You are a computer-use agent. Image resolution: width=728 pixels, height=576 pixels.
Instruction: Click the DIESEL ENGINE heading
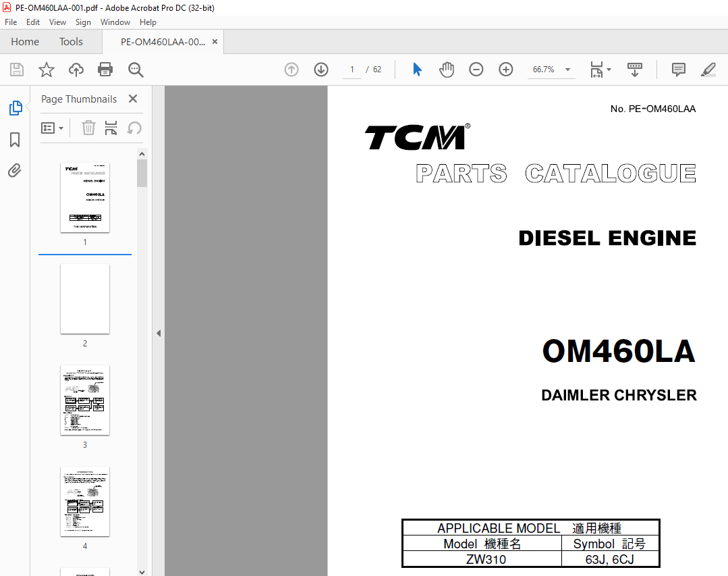(607, 238)
